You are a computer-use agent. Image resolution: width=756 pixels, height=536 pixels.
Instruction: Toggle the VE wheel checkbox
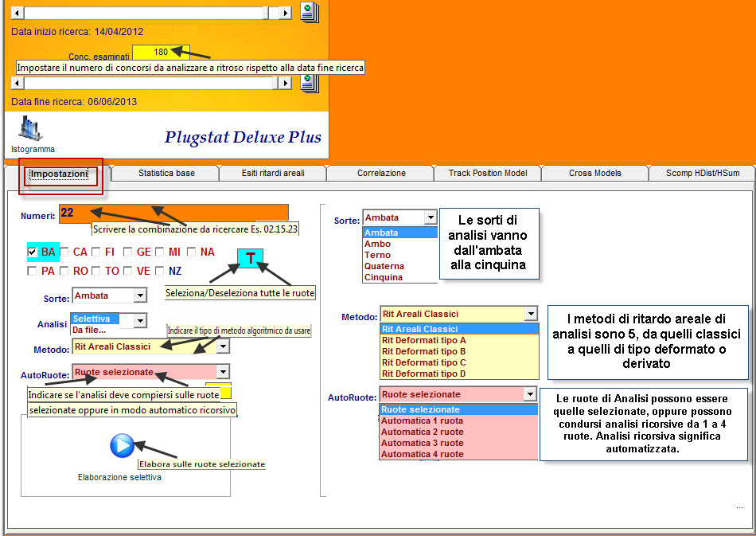point(128,271)
